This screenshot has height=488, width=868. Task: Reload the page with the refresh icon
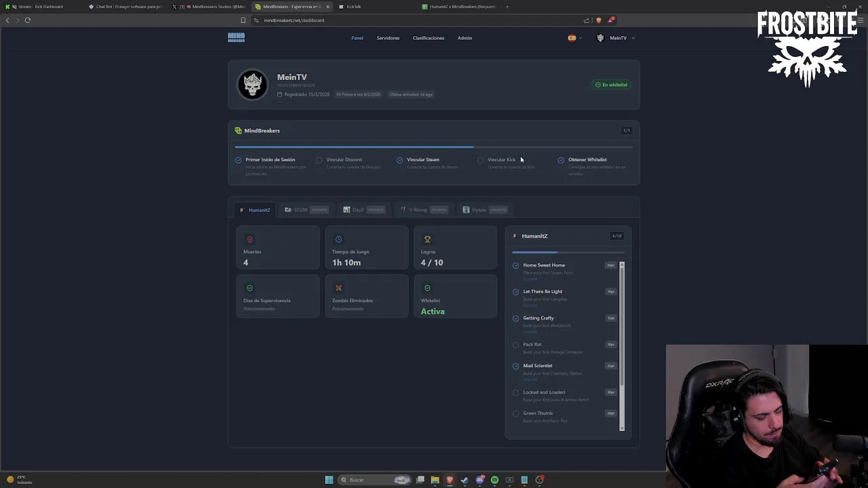pos(28,20)
